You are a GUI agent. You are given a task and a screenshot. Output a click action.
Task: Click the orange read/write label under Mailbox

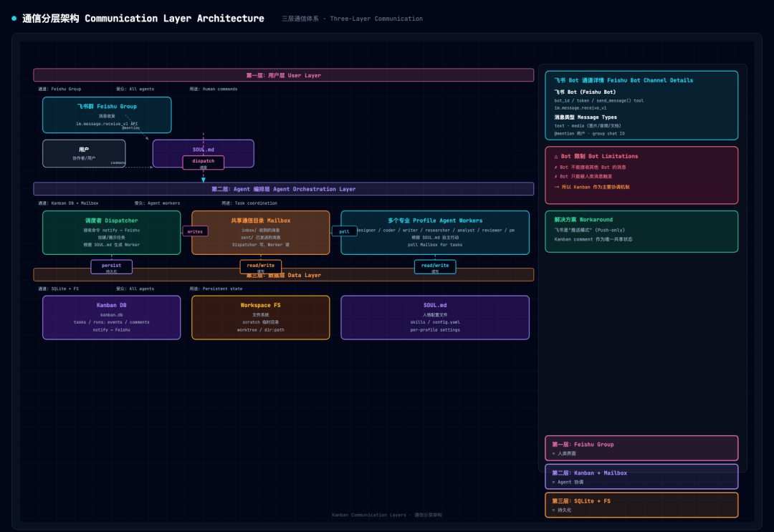pos(261,267)
